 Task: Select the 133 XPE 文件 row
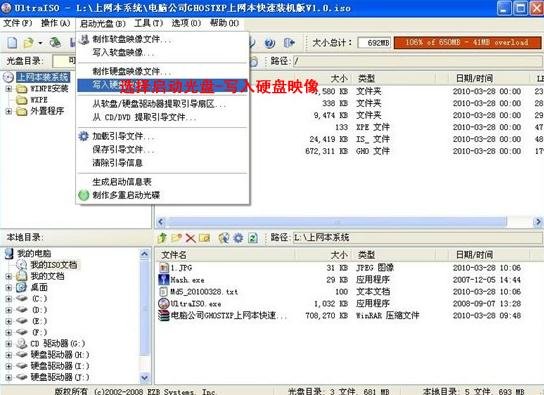349,127
